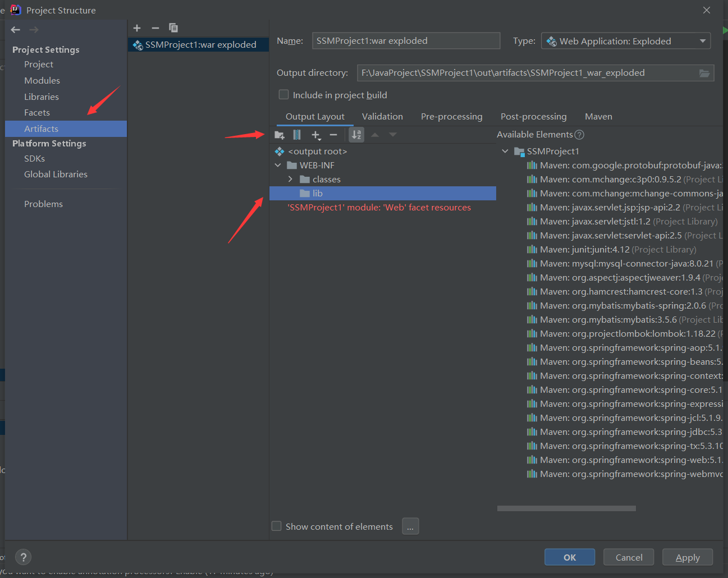The image size is (728, 578).
Task: Create Archive in output layout
Action: click(297, 135)
